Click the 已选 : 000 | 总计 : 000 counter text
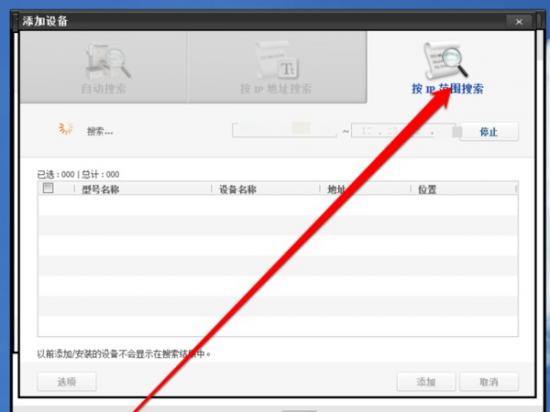Image resolution: width=550 pixels, height=412 pixels. pyautogui.click(x=78, y=174)
